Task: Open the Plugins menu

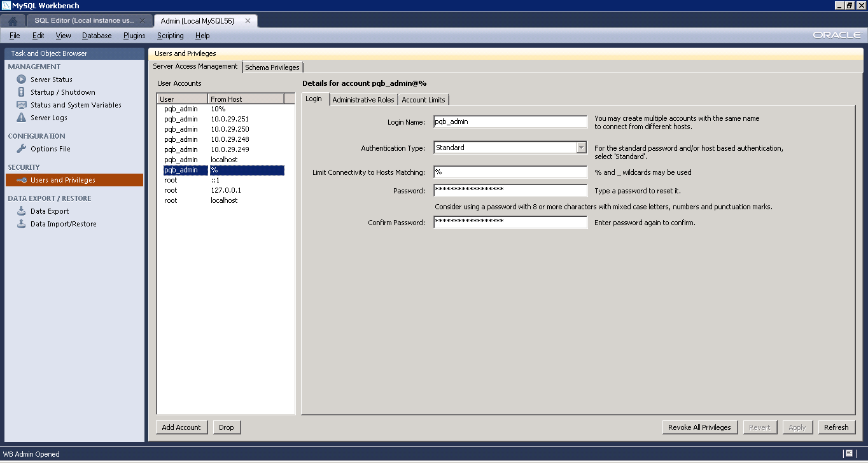Action: [x=134, y=36]
